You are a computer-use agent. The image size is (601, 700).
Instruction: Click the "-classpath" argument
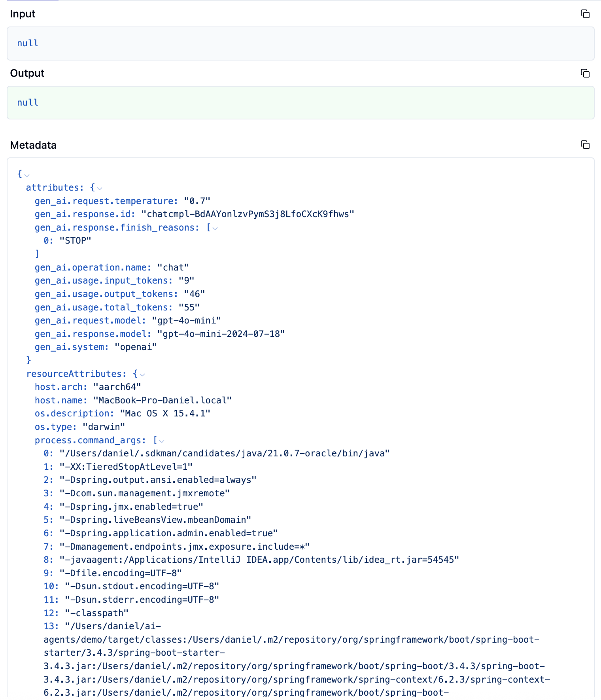(x=97, y=613)
